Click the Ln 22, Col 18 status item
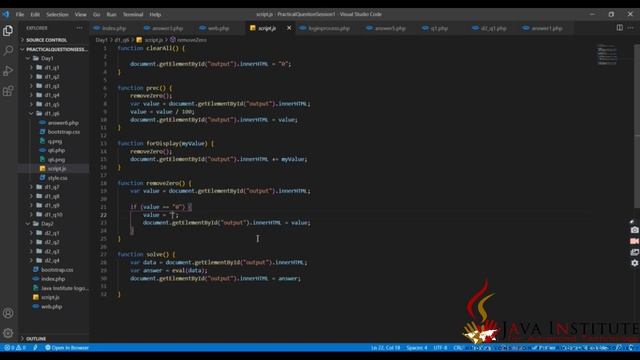This screenshot has height=360, width=640. (x=385, y=348)
